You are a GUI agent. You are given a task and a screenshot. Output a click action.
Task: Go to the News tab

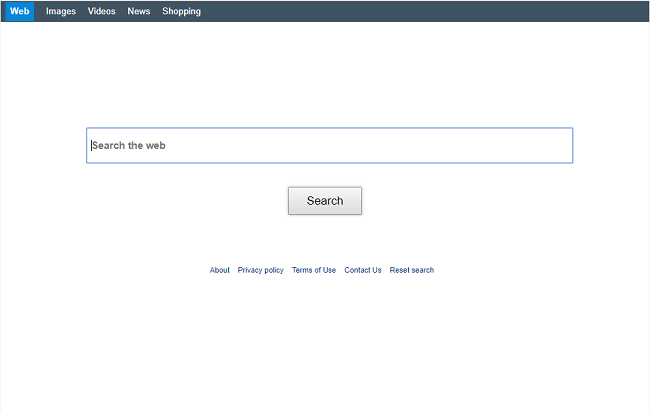139,12
